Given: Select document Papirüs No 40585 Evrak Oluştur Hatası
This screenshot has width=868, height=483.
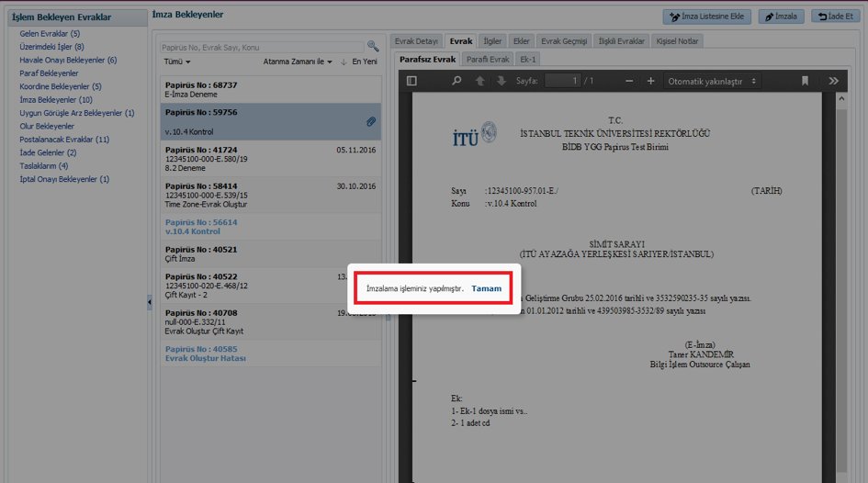Looking at the screenshot, I should (271, 354).
